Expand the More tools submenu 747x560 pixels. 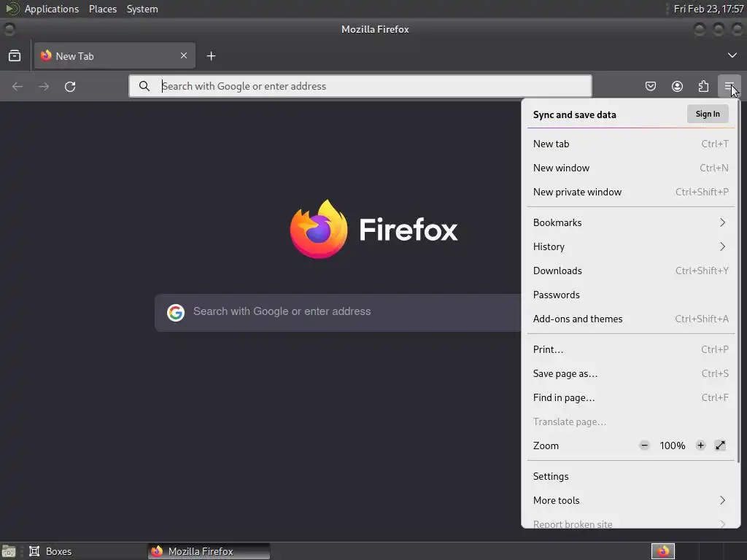coord(631,500)
